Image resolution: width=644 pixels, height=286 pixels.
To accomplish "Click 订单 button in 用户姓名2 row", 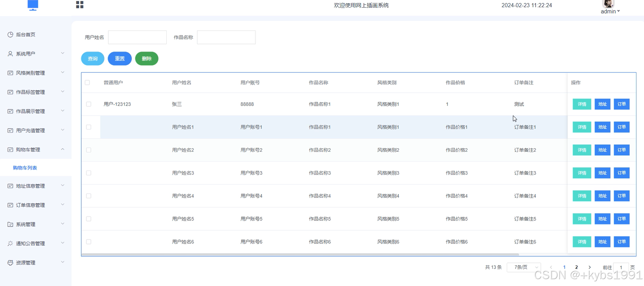I will pos(621,150).
